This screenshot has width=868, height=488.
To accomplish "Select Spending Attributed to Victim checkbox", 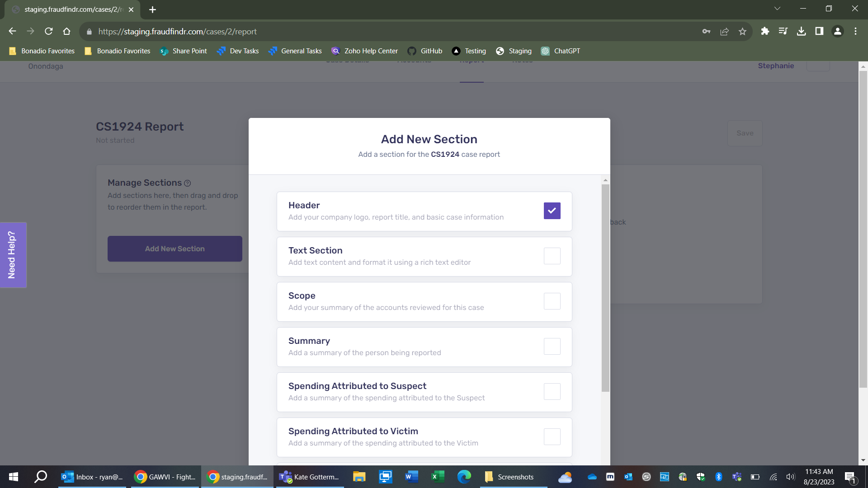I will (552, 436).
